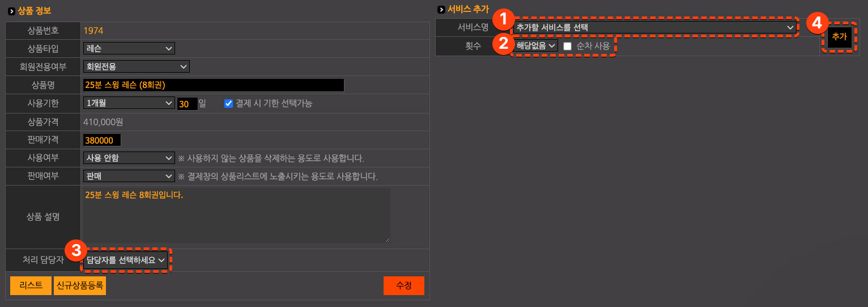The width and height of the screenshot is (868, 307).
Task: Select a 처리 담당자 from dropdown
Action: [x=126, y=260]
